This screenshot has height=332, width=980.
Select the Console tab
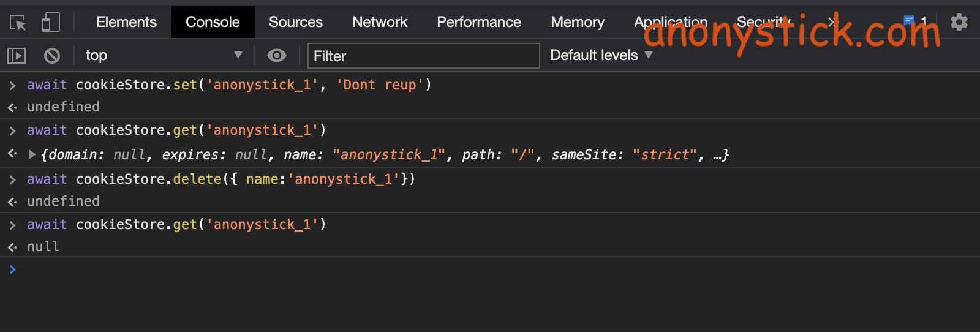point(213,22)
